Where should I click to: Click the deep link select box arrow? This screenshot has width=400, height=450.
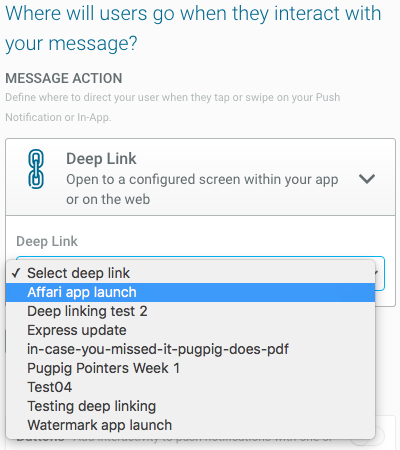[x=377, y=273]
